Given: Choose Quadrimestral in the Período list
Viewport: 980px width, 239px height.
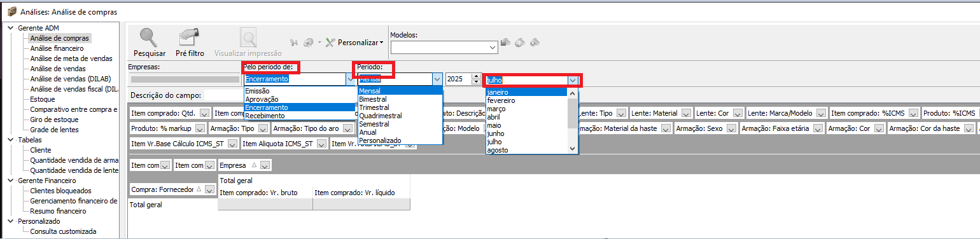Looking at the screenshot, I should [400, 116].
